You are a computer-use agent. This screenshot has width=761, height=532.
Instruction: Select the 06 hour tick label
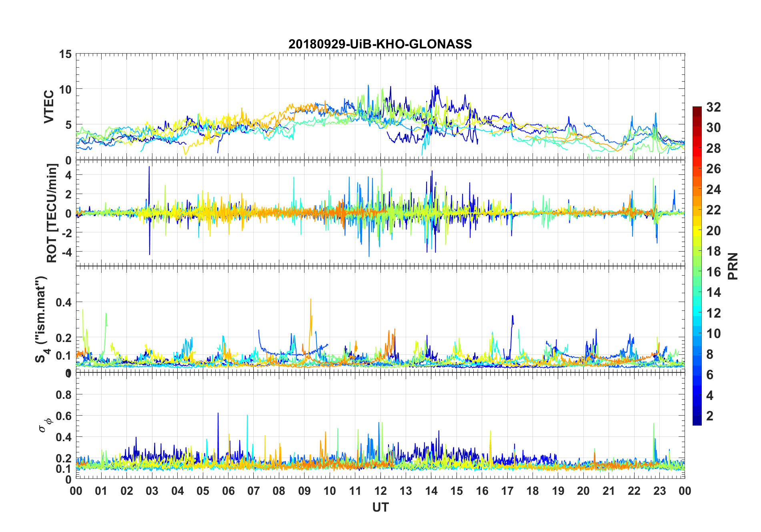click(228, 491)
